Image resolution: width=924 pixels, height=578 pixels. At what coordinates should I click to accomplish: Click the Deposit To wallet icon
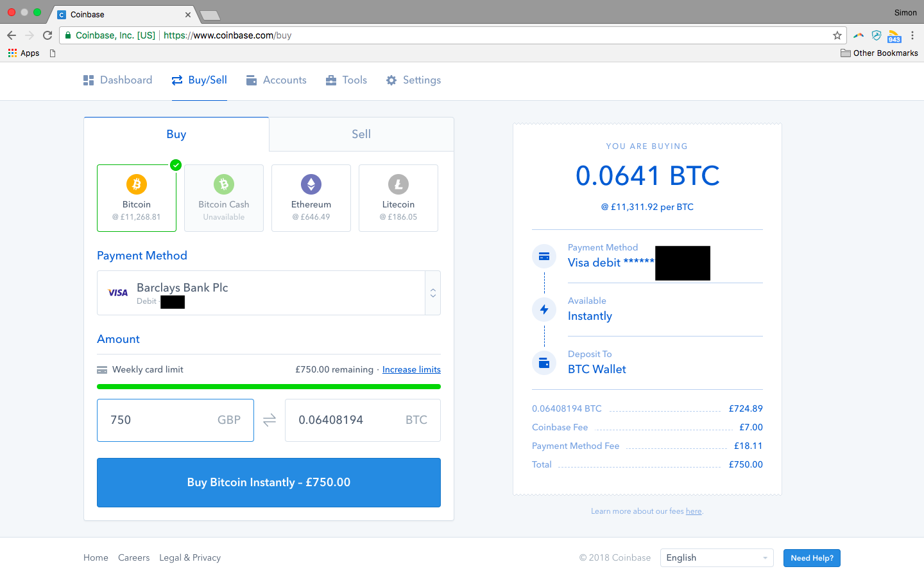tap(544, 363)
